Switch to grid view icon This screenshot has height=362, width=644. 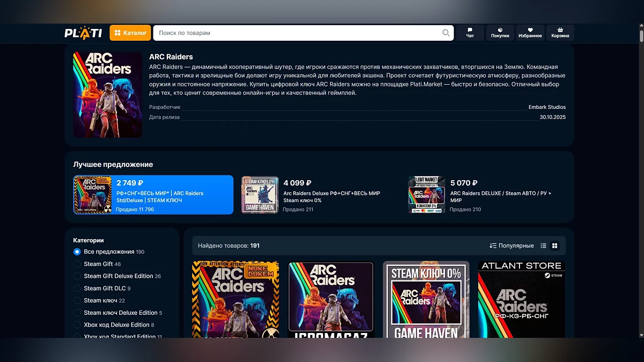point(555,246)
